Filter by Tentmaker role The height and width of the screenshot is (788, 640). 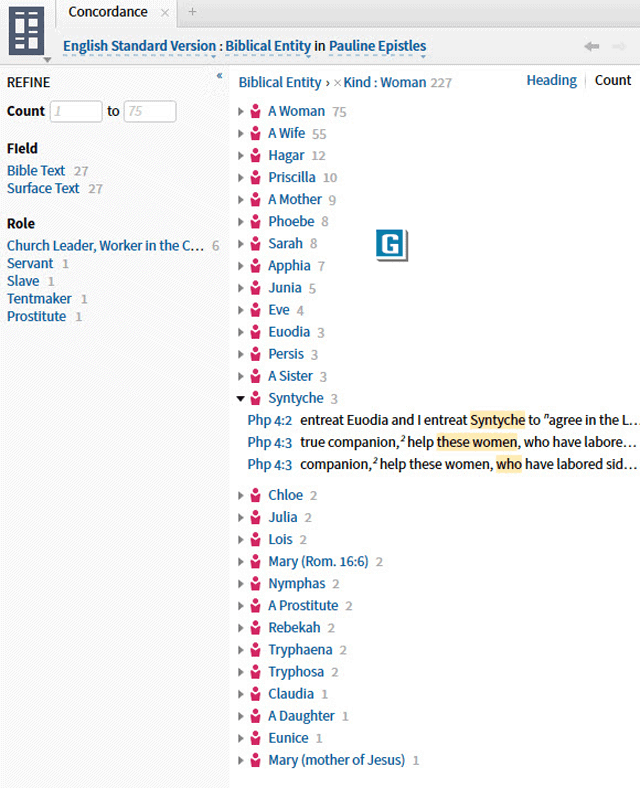(39, 299)
